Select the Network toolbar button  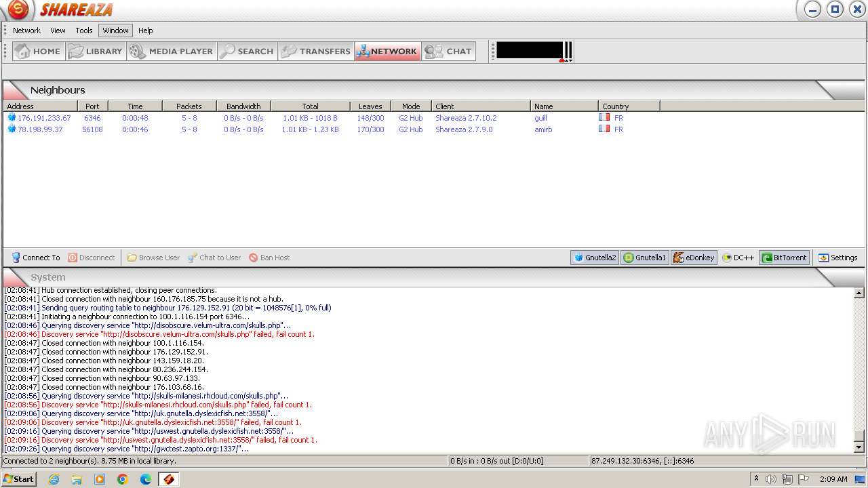pyautogui.click(x=388, y=52)
